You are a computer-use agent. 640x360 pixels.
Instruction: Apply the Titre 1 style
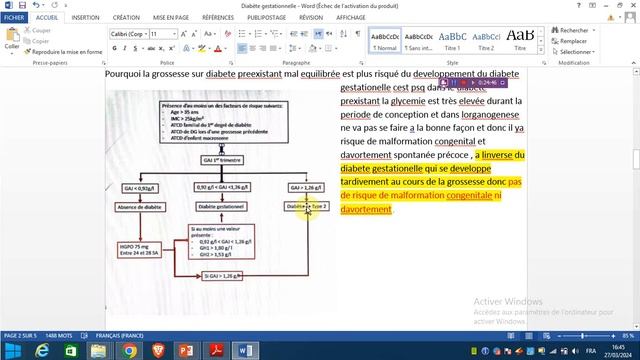(x=452, y=40)
